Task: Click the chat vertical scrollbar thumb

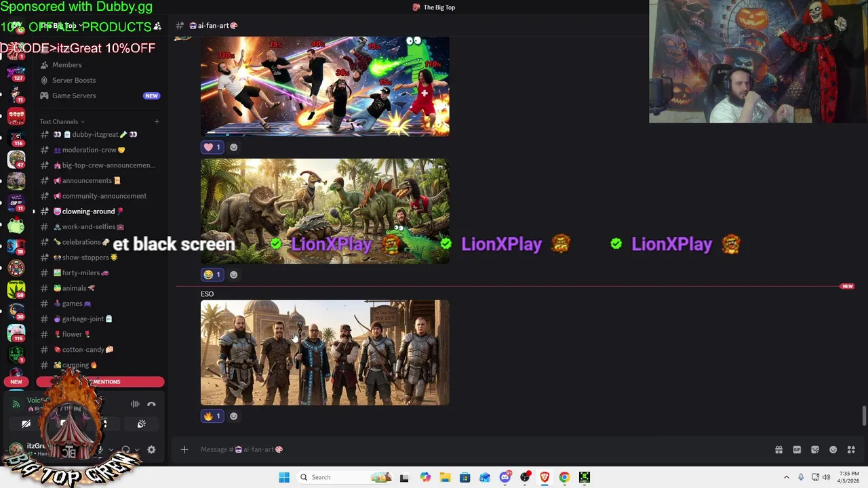Action: (864, 415)
